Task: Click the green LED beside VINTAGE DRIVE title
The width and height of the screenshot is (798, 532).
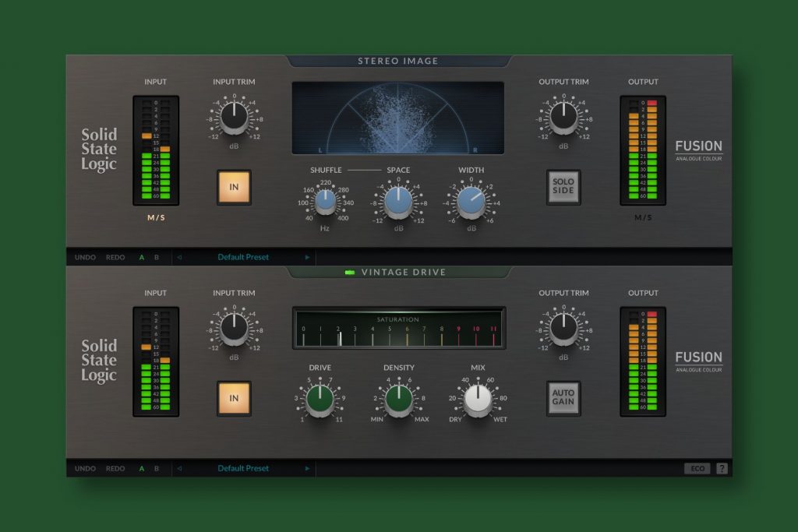Action: click(350, 273)
